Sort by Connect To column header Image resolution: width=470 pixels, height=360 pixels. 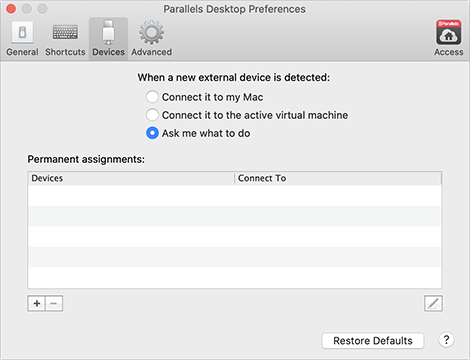(x=338, y=178)
